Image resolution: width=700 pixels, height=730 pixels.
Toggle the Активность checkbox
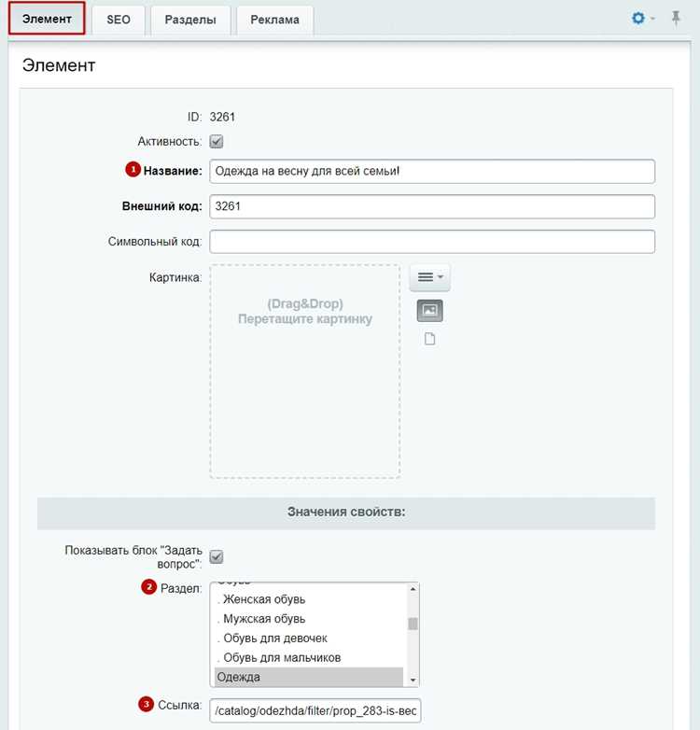coord(217,142)
